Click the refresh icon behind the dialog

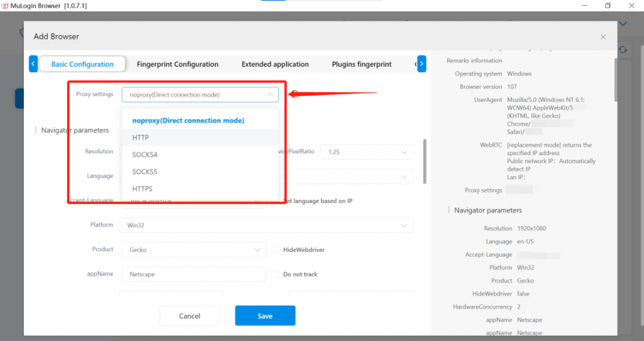click(623, 50)
